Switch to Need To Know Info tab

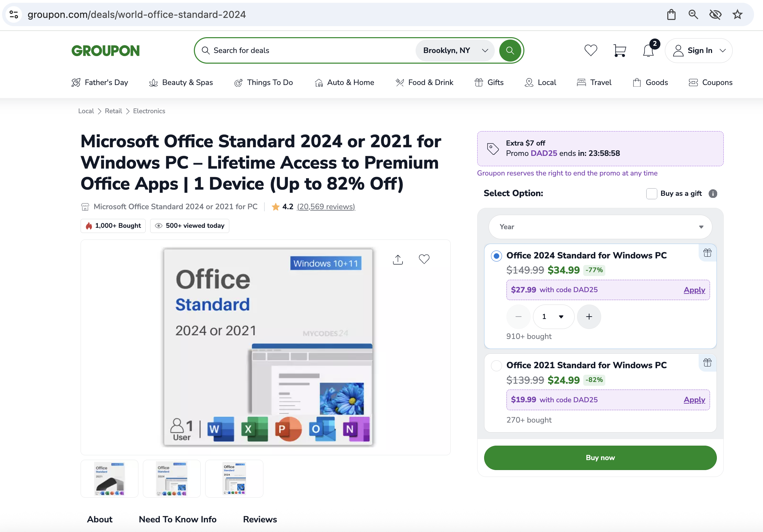[x=178, y=519]
